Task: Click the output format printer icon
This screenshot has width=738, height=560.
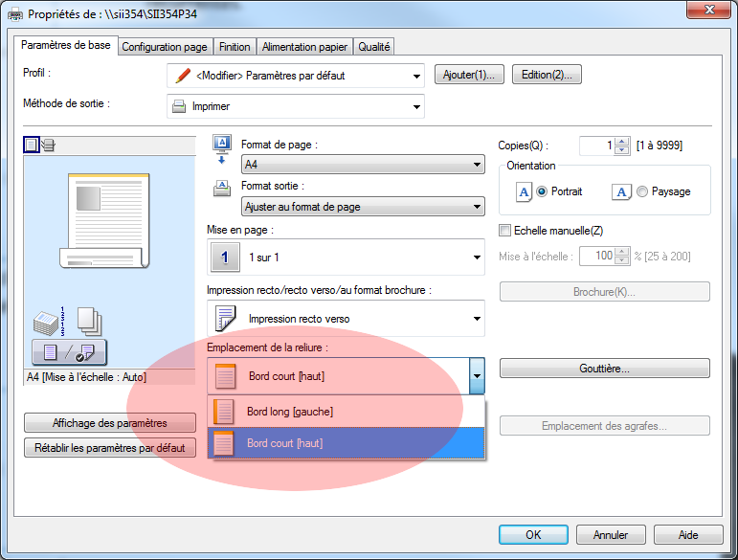Action: tap(220, 188)
